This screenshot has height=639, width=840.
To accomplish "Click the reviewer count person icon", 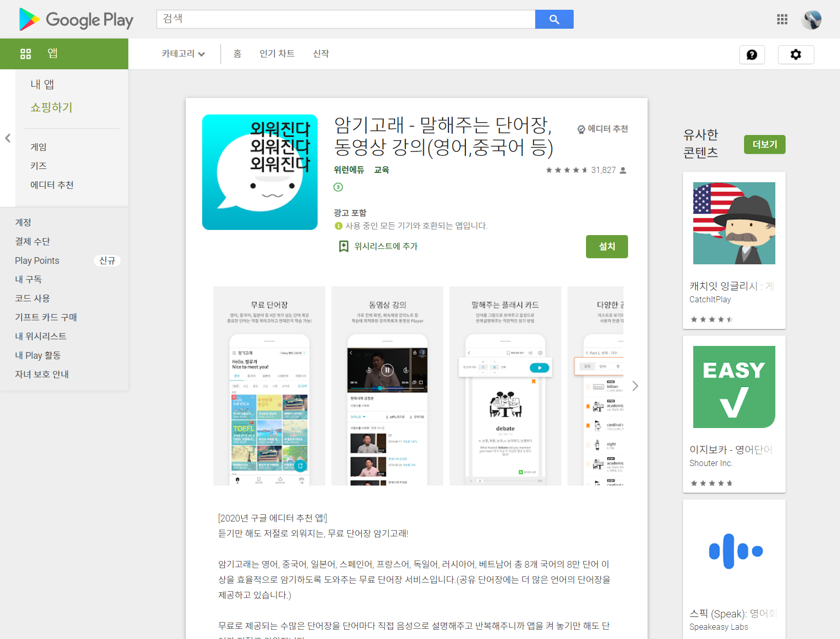I will click(623, 170).
